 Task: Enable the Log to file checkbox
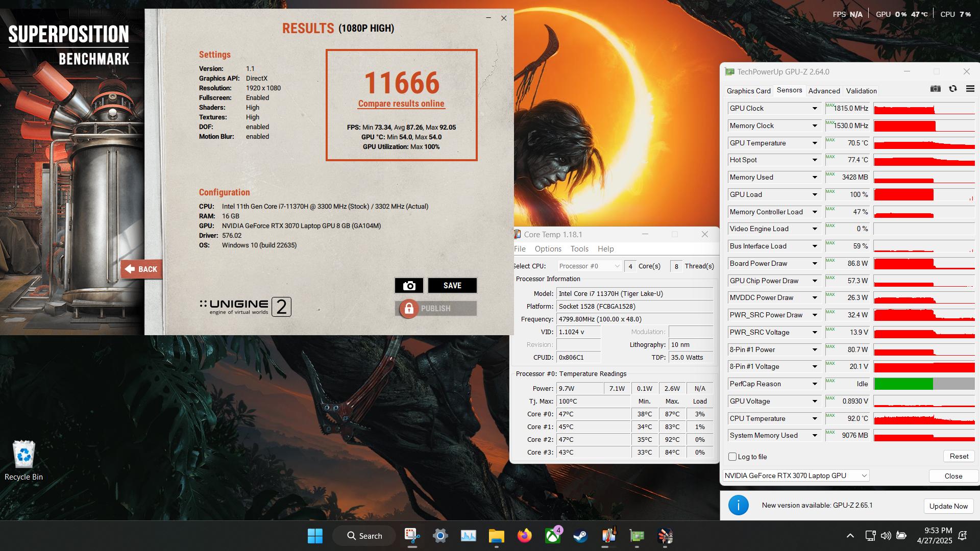point(732,457)
